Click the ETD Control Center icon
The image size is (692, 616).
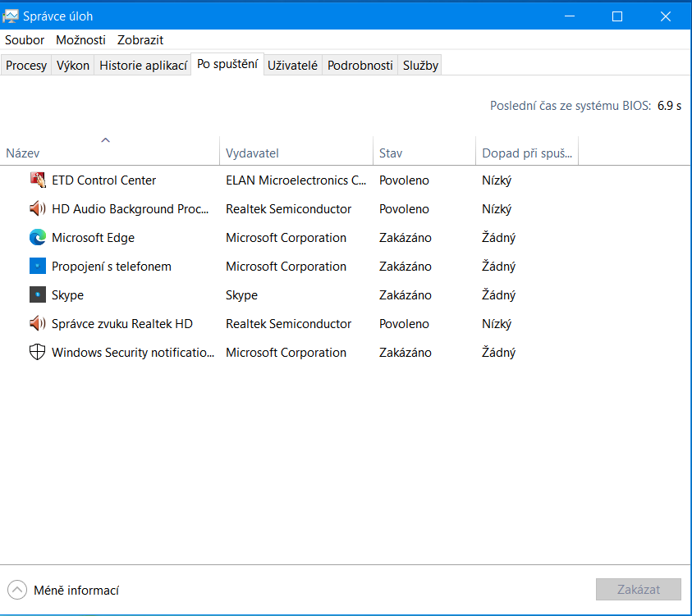(x=37, y=180)
